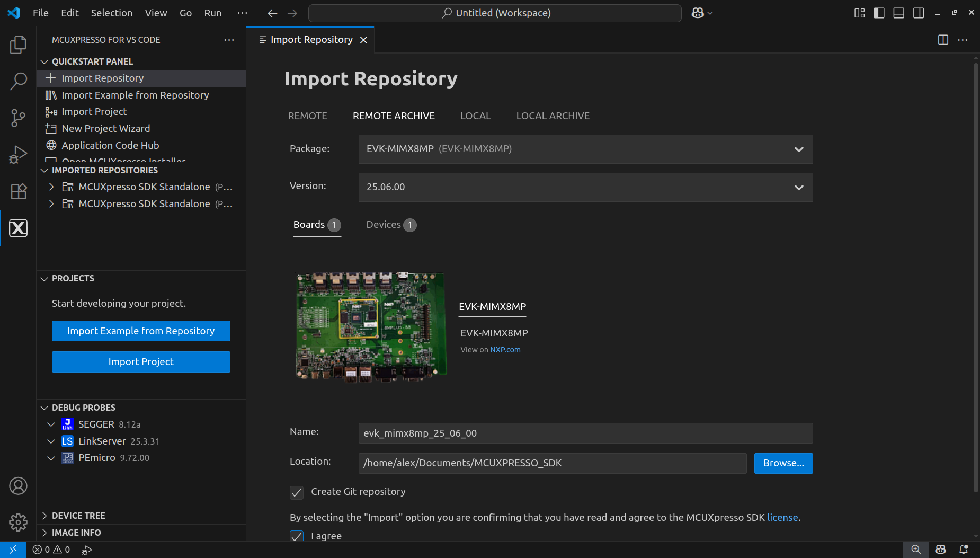Viewport: 980px width, 558px height.
Task: Toggle the Primary Side Bar visibility
Action: coord(879,13)
